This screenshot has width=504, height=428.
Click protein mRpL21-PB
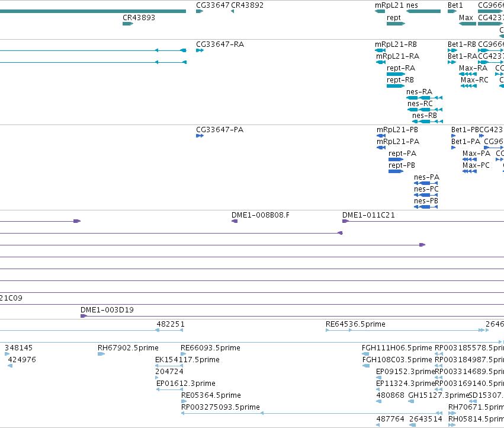[381, 136]
